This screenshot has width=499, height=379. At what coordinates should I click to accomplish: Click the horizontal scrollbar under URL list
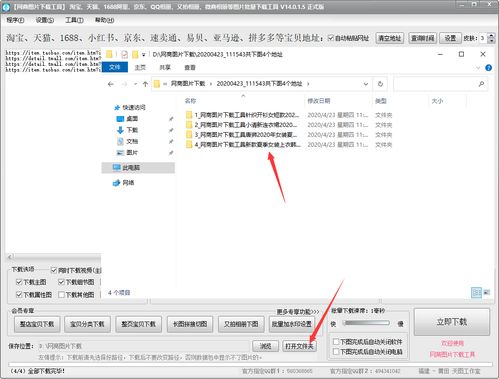pos(53,257)
